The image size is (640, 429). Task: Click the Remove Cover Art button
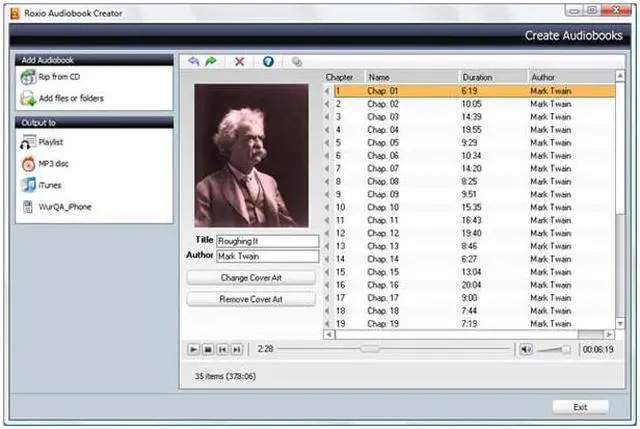[x=251, y=299]
